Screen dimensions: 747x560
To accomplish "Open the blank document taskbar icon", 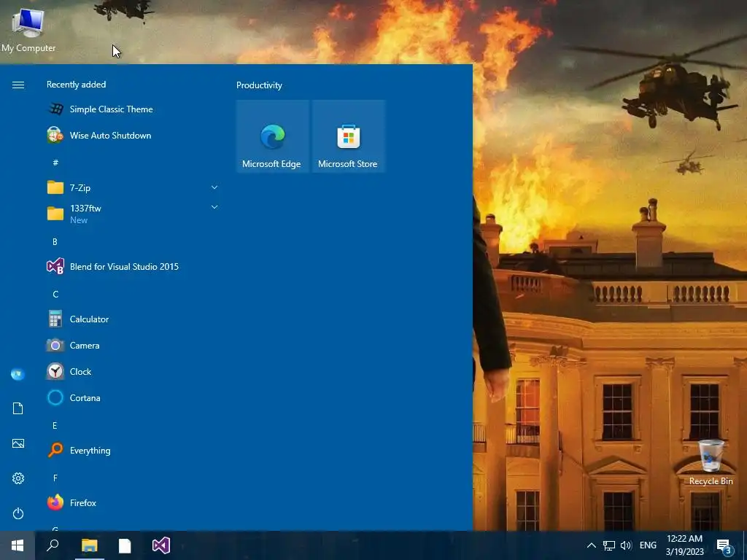I will [x=125, y=545].
